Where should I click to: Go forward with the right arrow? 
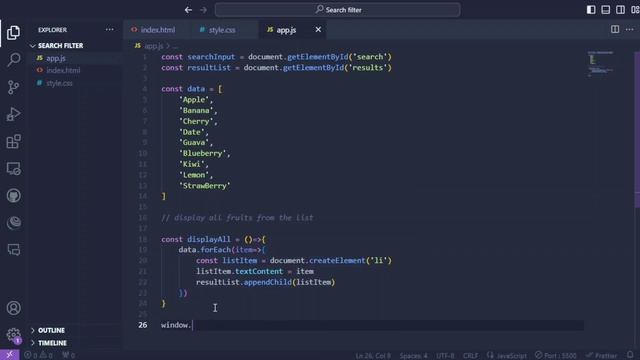point(203,10)
